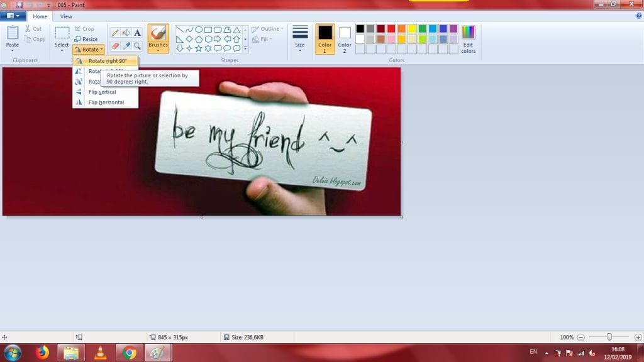Activate the Color picker eyedropper tool
Viewport: 644px width, 362px height.
[x=126, y=46]
